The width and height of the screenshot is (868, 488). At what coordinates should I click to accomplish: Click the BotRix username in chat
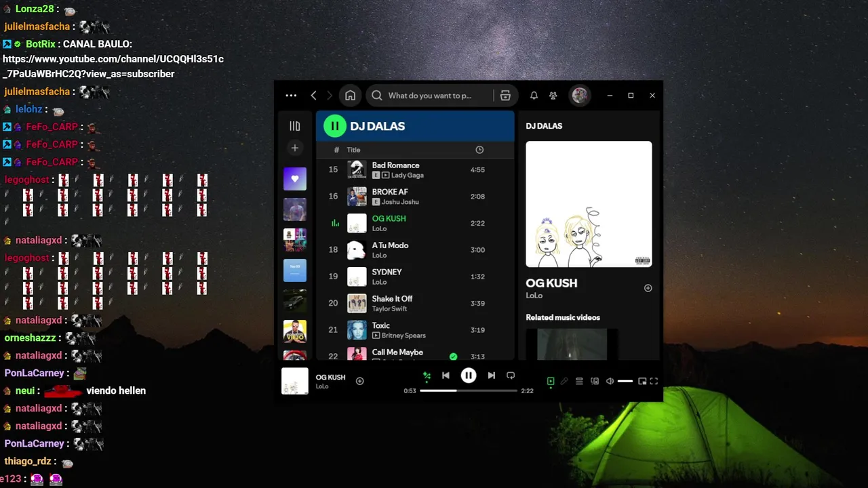click(x=41, y=44)
